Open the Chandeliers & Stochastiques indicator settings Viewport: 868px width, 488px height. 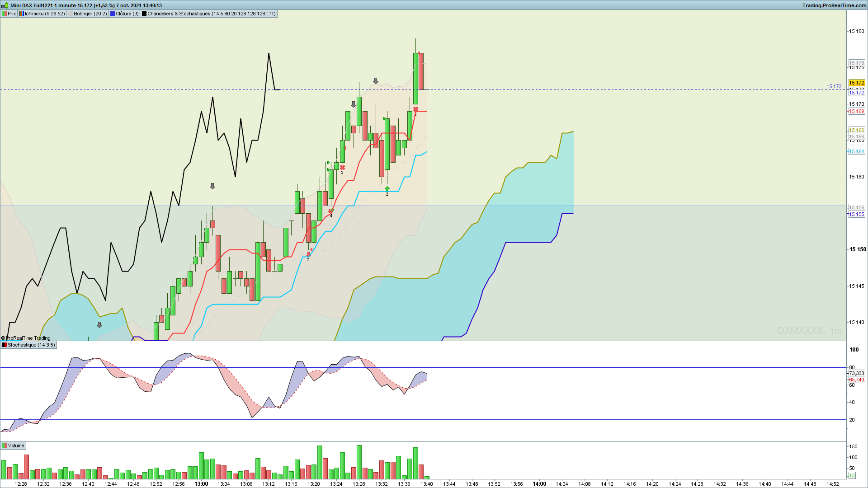coord(208,14)
